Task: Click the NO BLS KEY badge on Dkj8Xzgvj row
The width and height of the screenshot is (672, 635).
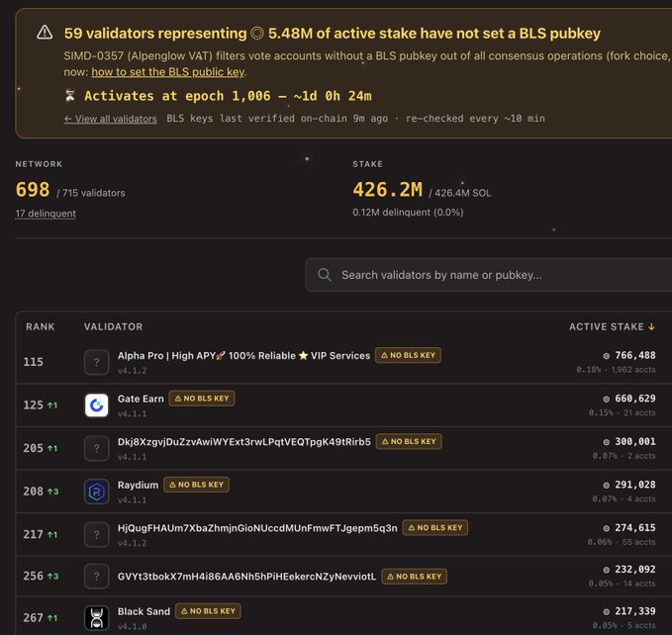Action: click(x=409, y=441)
